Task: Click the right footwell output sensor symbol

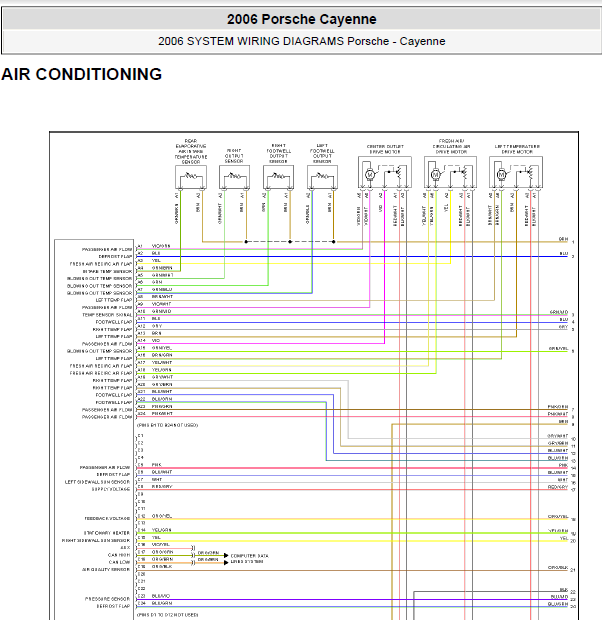Action: coord(278,177)
